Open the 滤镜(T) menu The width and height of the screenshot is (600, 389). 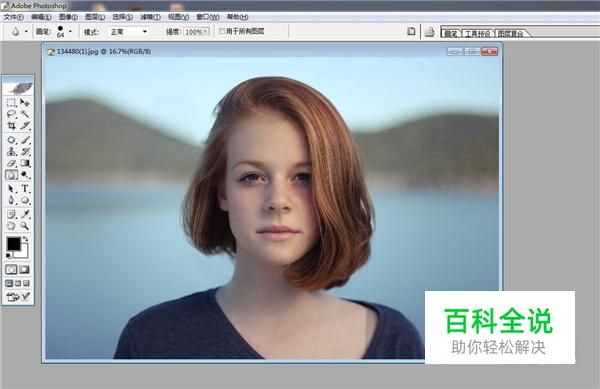150,17
